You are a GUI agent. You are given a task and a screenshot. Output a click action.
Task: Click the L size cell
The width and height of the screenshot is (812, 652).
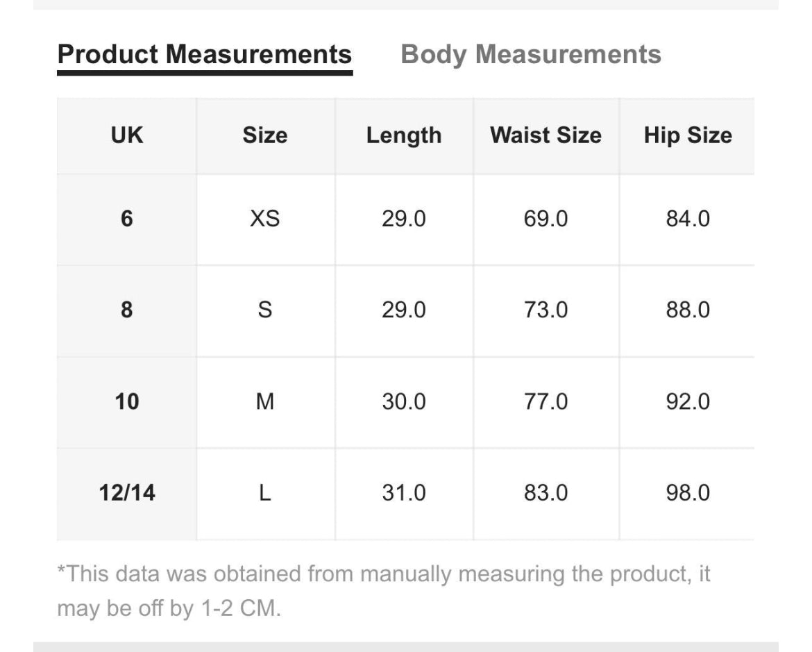[x=265, y=493]
